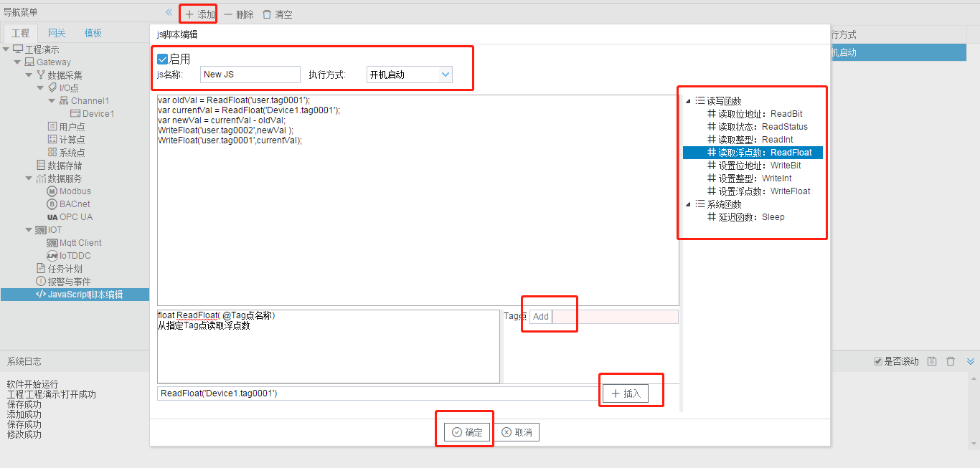Collapse the IOT tree node
The width and height of the screenshot is (980, 468).
[29, 230]
